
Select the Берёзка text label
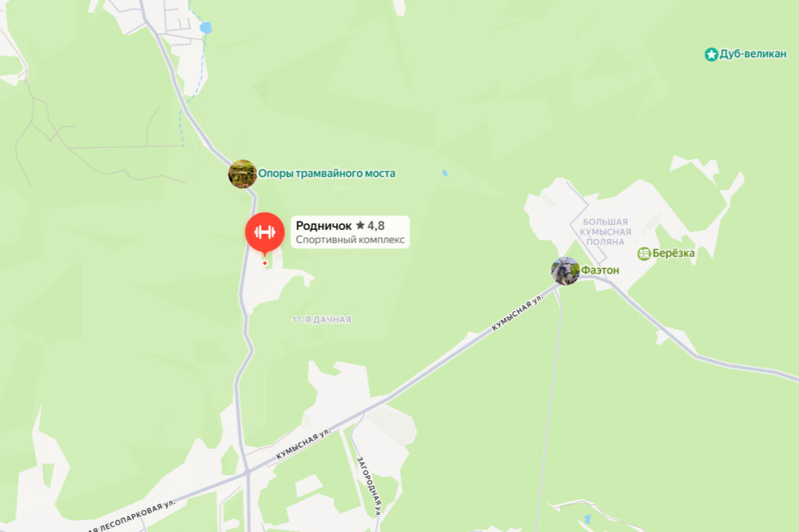(x=673, y=253)
